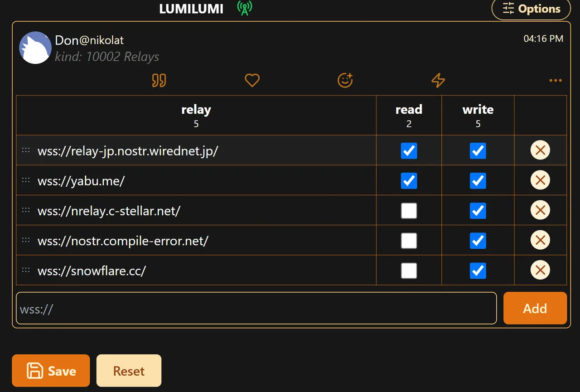Enable read for nrelay.c-stellar.net

(409, 211)
